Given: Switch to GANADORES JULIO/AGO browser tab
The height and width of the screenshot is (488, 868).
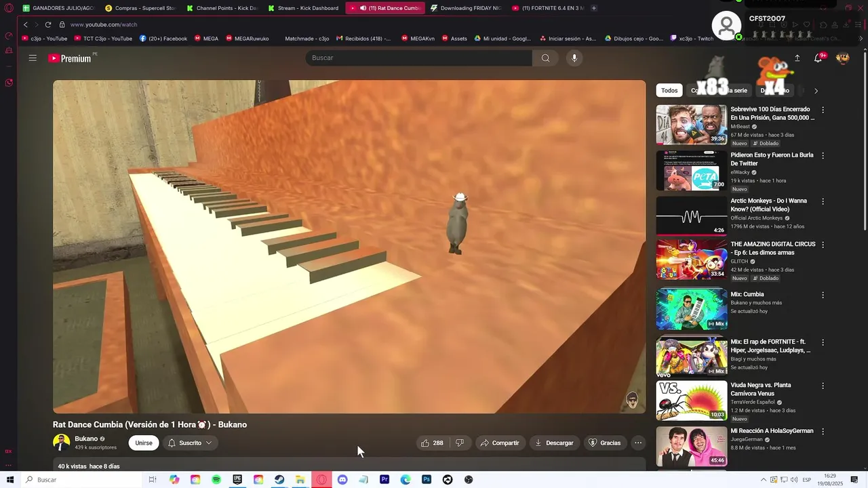Looking at the screenshot, I should 58,8.
